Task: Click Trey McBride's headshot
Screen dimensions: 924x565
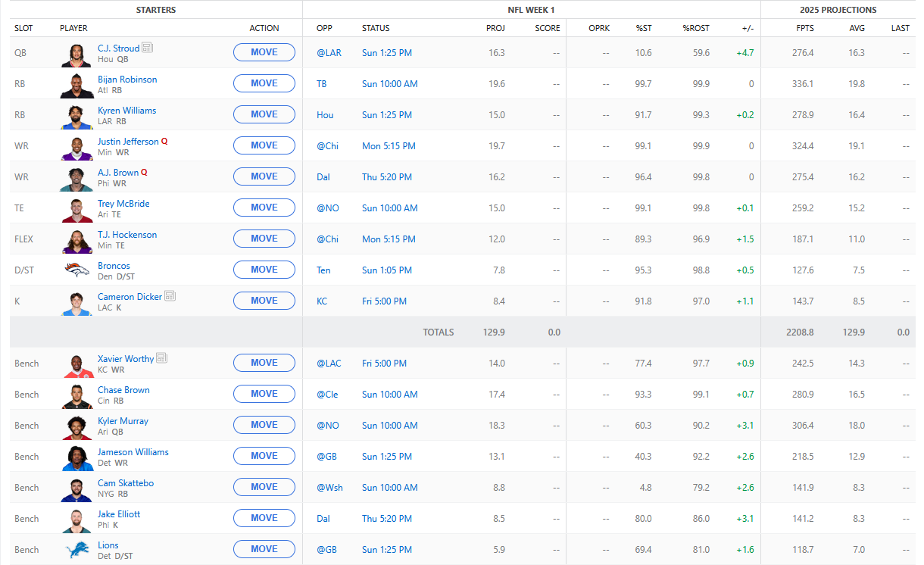Action: (77, 209)
